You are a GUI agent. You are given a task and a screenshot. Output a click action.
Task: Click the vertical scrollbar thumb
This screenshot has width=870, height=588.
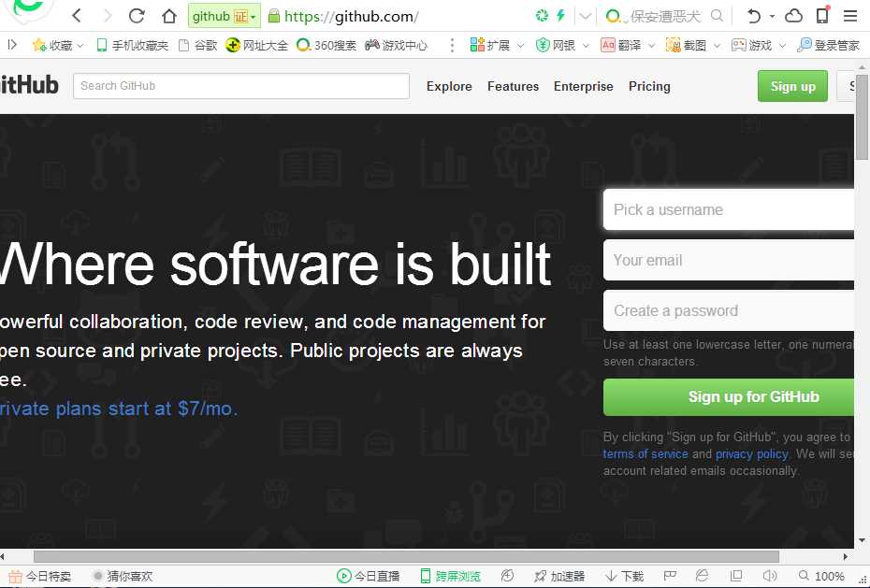click(x=863, y=116)
